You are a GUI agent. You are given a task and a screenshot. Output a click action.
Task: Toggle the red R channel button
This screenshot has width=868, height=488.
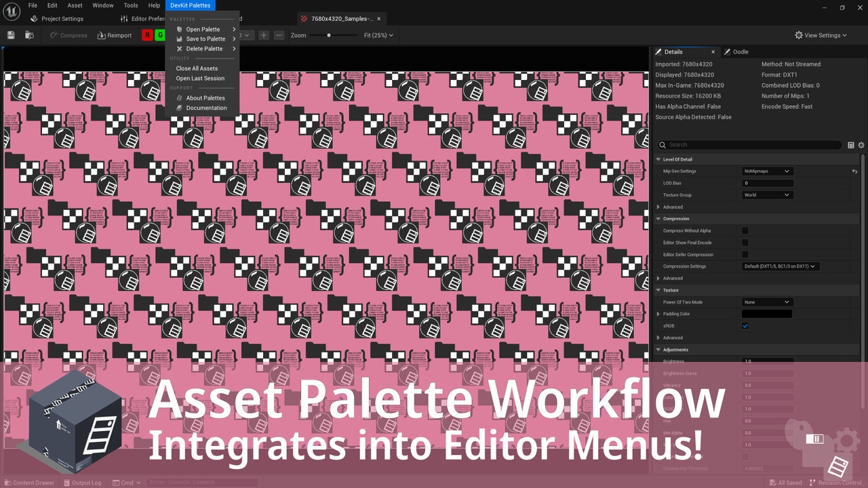point(147,35)
